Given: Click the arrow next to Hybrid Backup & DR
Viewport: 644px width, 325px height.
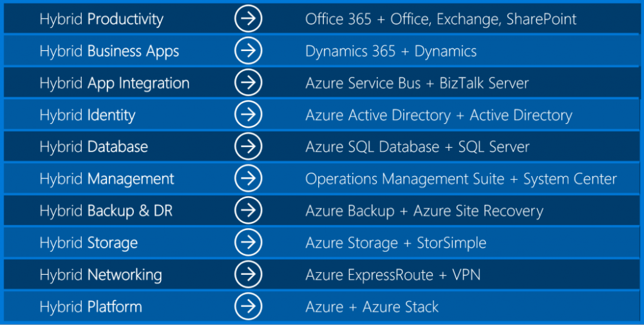Looking at the screenshot, I should [248, 211].
